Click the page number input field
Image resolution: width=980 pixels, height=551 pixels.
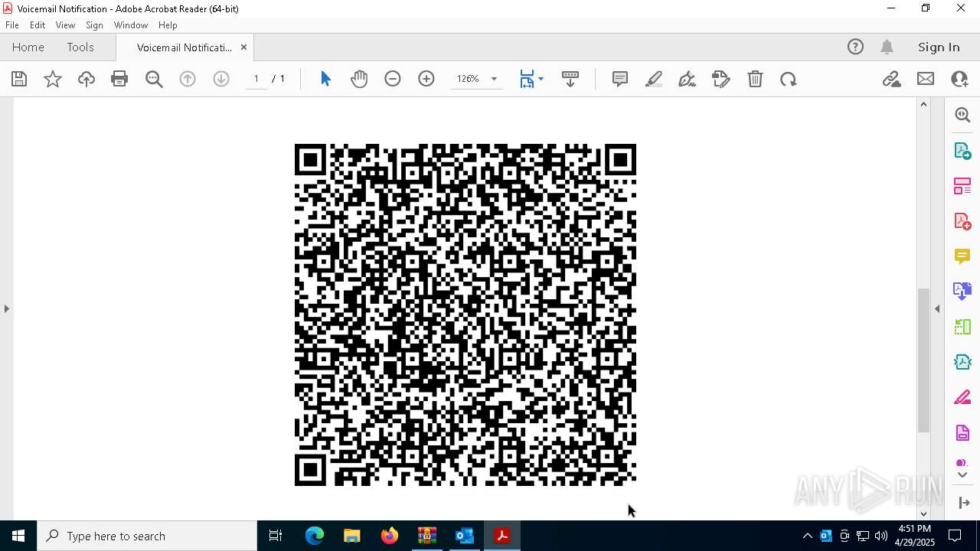(x=256, y=79)
